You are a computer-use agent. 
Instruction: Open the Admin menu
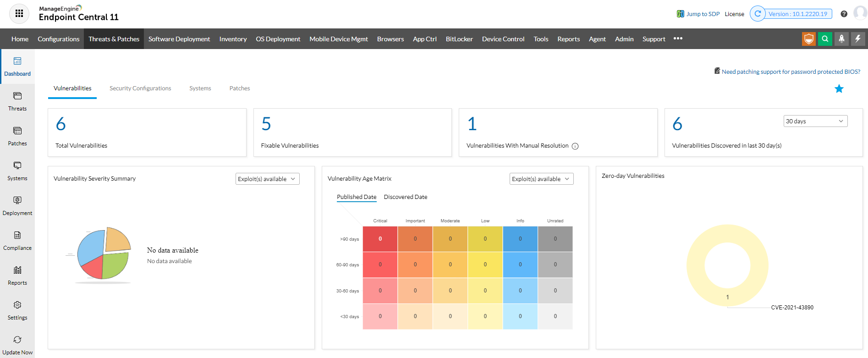624,39
